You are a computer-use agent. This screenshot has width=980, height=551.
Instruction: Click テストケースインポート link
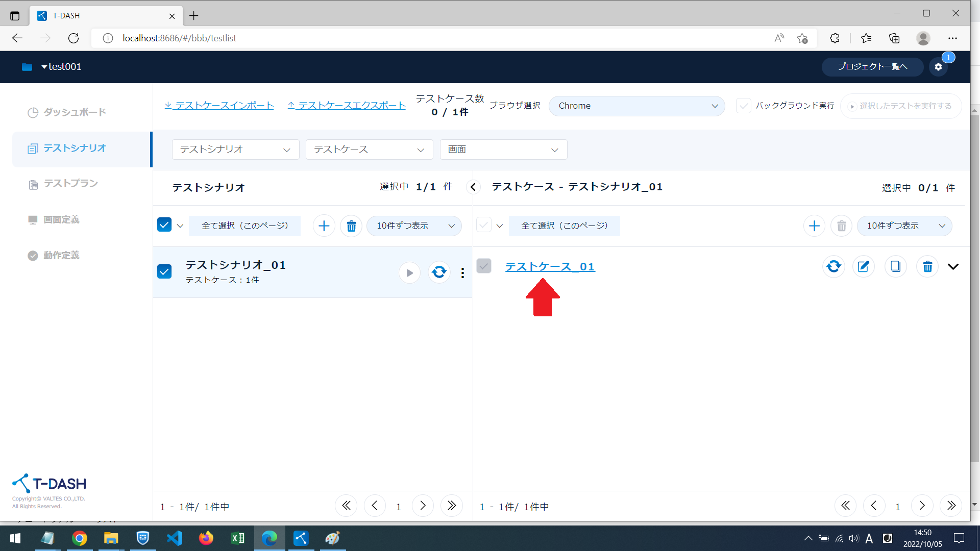click(x=219, y=106)
